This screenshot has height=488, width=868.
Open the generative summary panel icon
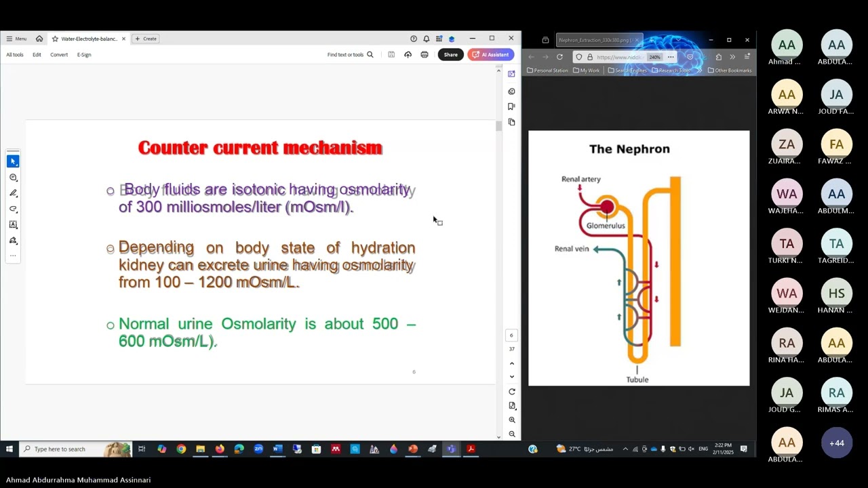click(x=511, y=74)
